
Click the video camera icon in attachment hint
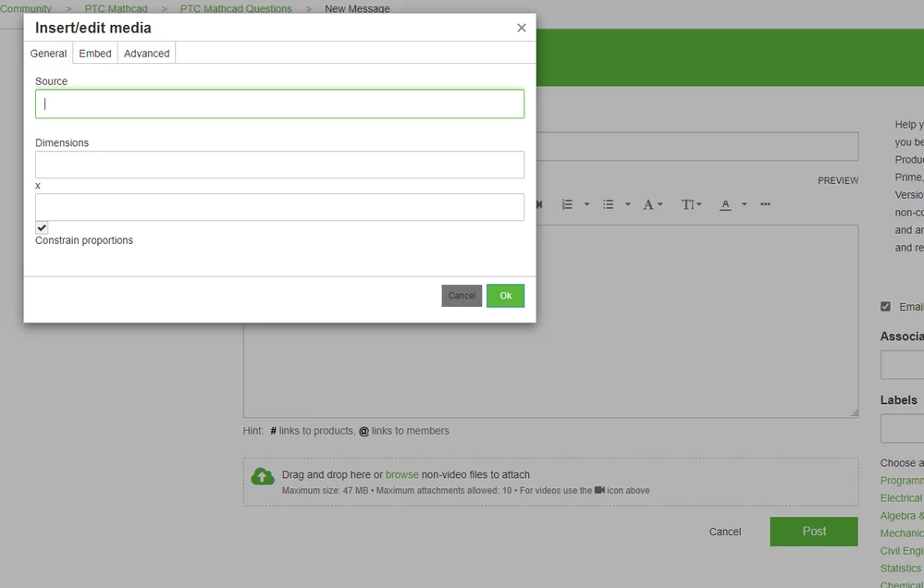pyautogui.click(x=599, y=490)
